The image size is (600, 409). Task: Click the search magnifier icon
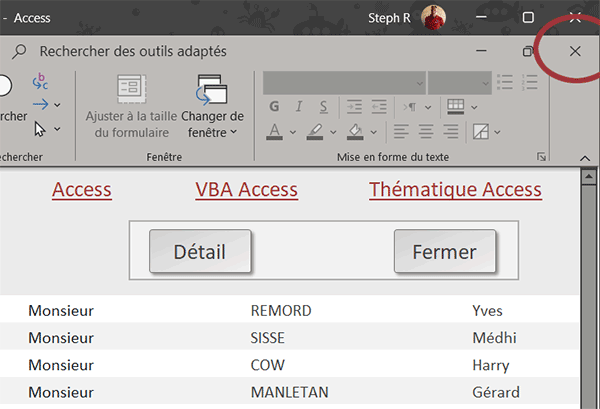click(19, 51)
